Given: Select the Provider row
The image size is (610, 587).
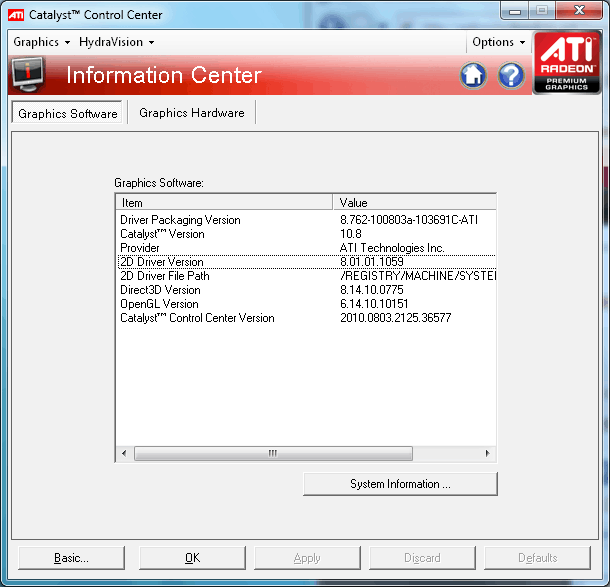Looking at the screenshot, I should pyautogui.click(x=307, y=248).
